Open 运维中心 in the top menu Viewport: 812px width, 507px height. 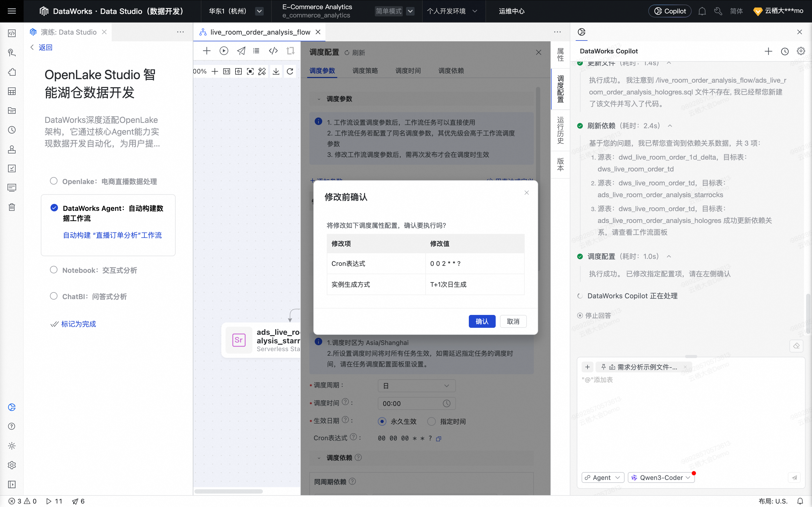[511, 11]
